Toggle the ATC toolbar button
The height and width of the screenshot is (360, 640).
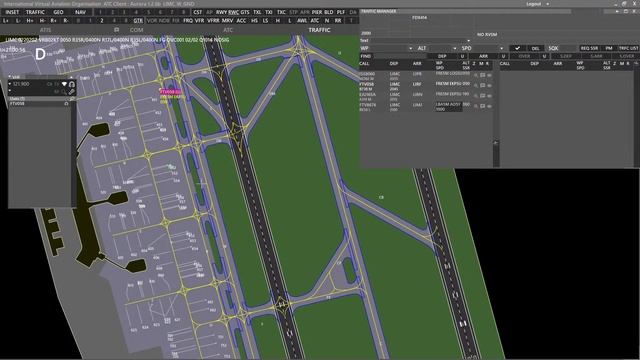coord(315,20)
